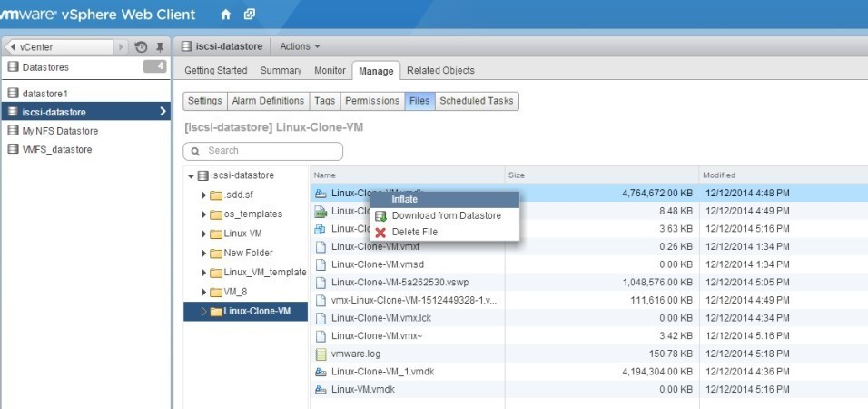This screenshot has width=868, height=409.
Task: Choose Inflate from context menu
Action: click(445, 200)
